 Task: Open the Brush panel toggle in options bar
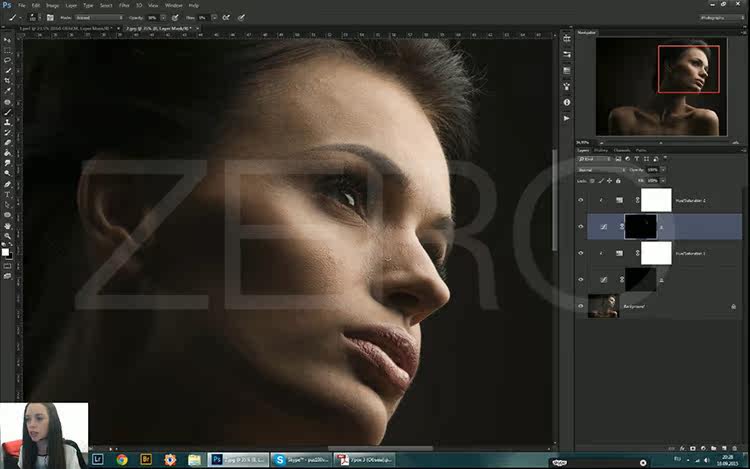(x=50, y=18)
